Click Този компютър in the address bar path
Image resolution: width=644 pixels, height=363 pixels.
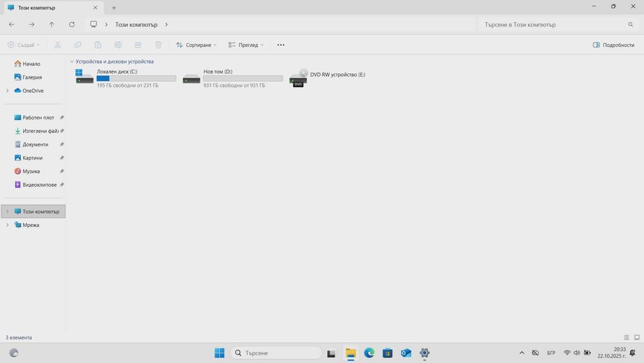pos(137,25)
